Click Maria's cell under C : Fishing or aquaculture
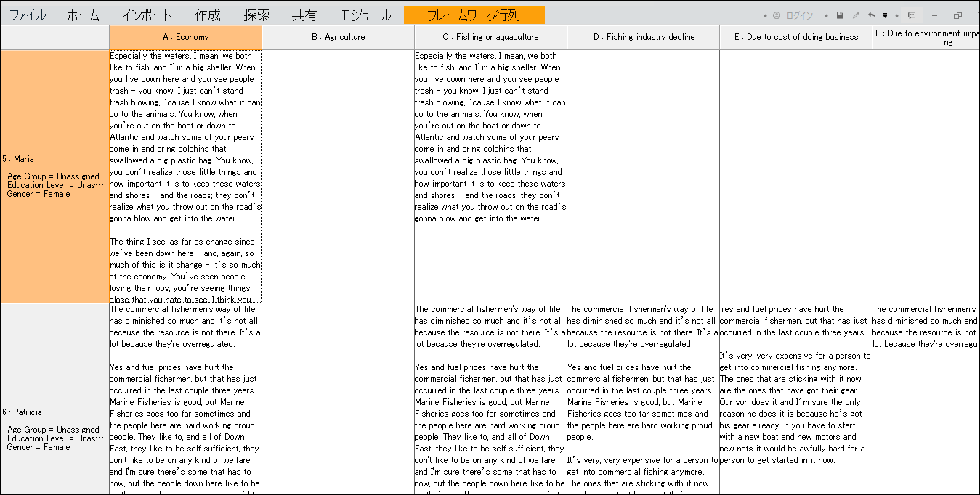Image resolution: width=980 pixels, height=495 pixels. pyautogui.click(x=490, y=176)
